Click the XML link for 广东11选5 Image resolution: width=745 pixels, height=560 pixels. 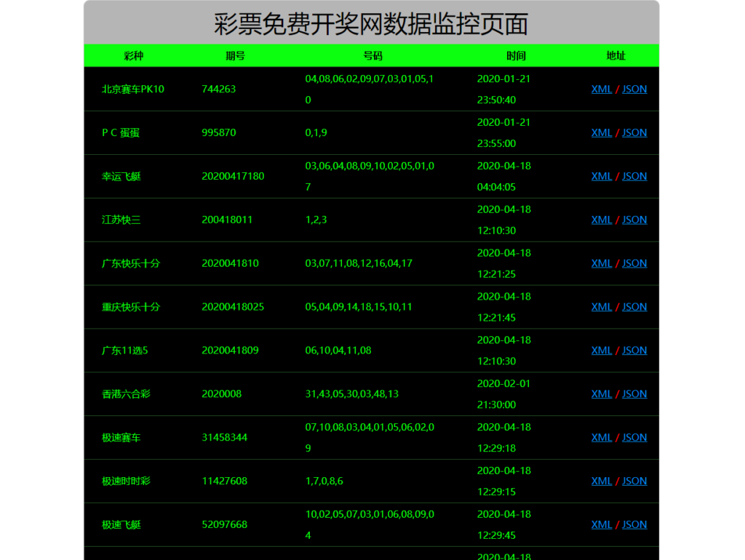pos(602,350)
